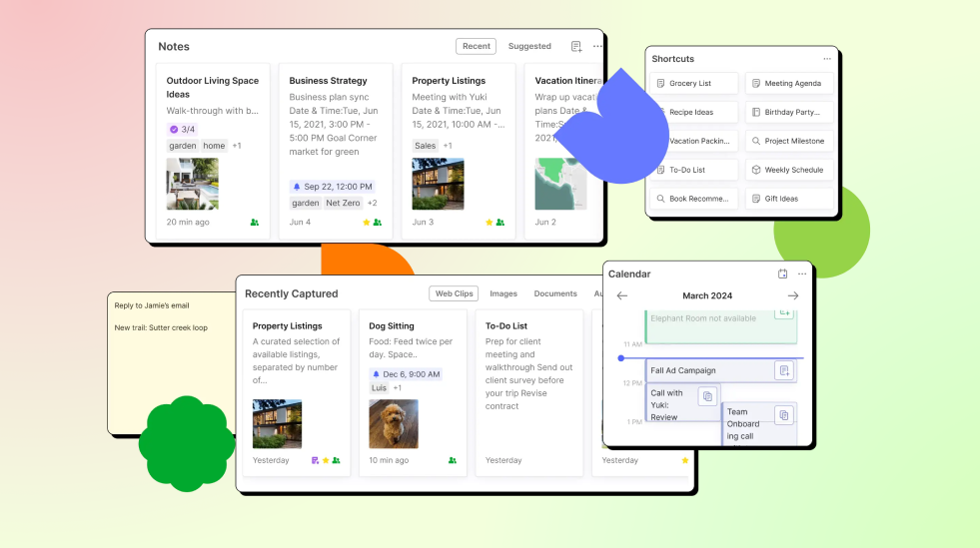980x548 pixels.
Task: Toggle the star on the Business Strategy note
Action: coord(367,223)
